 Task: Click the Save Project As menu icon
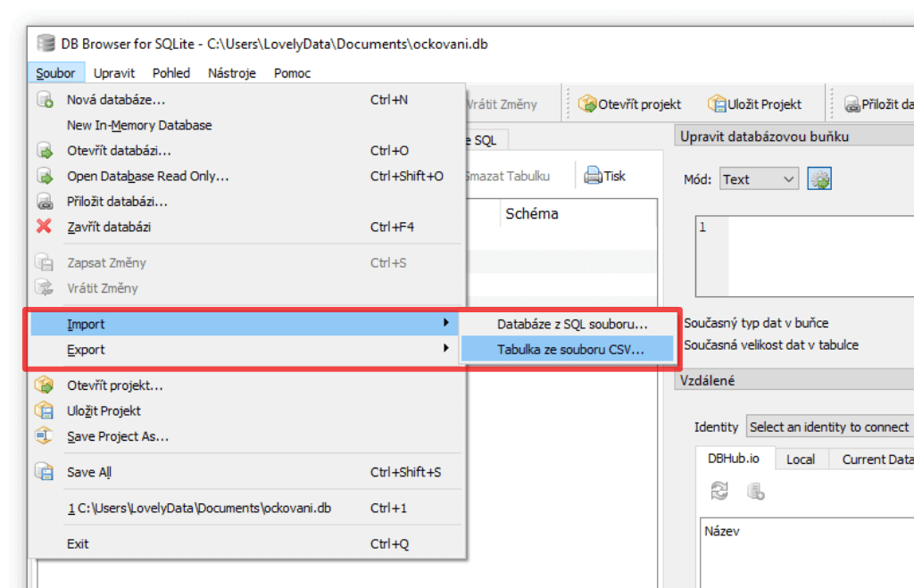(45, 436)
